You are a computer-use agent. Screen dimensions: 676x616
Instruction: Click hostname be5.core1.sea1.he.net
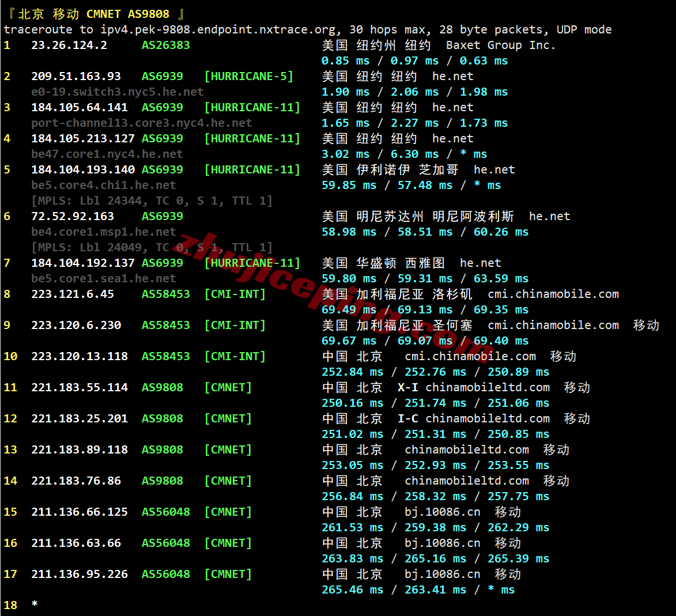(104, 278)
